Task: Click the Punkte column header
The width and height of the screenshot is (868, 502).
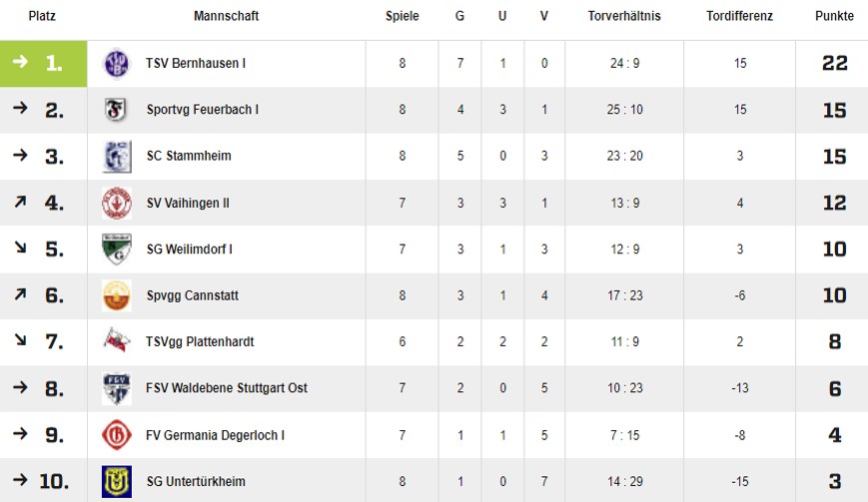Action: 834,17
